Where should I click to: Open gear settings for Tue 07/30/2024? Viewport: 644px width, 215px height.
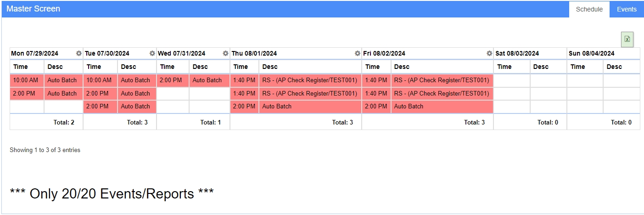pyautogui.click(x=152, y=53)
